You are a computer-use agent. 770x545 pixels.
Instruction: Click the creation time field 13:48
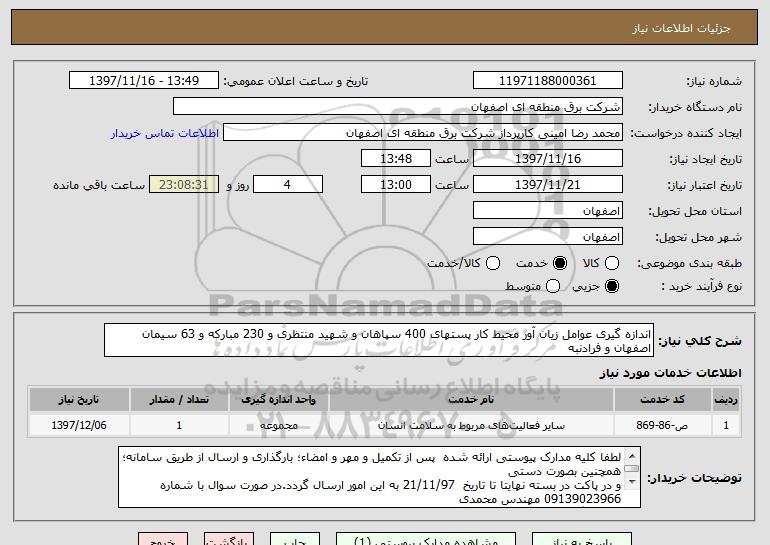[x=396, y=159]
